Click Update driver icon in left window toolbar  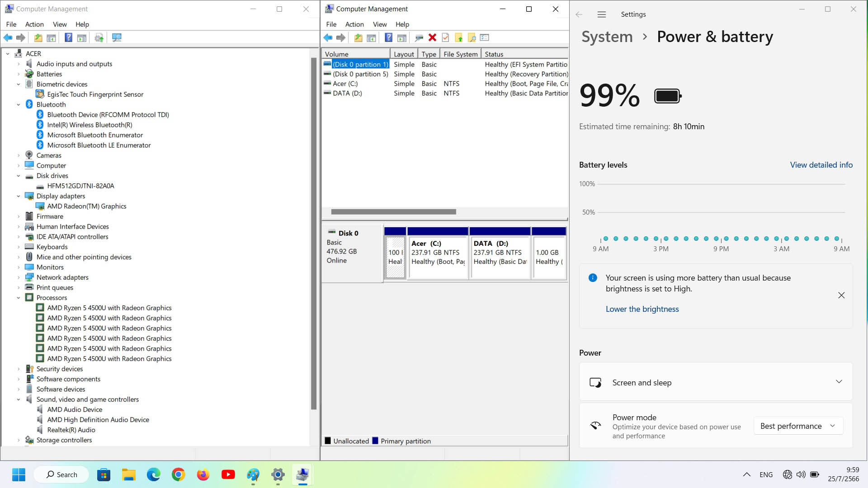(x=99, y=38)
